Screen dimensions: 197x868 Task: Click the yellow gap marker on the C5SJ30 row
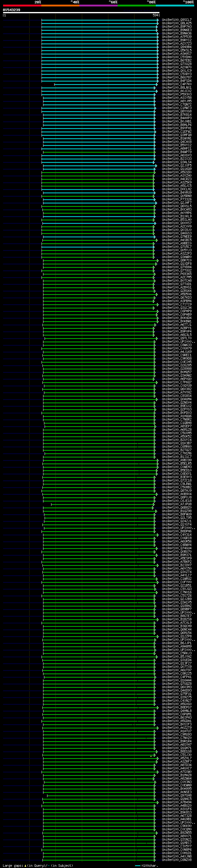[151, 756]
